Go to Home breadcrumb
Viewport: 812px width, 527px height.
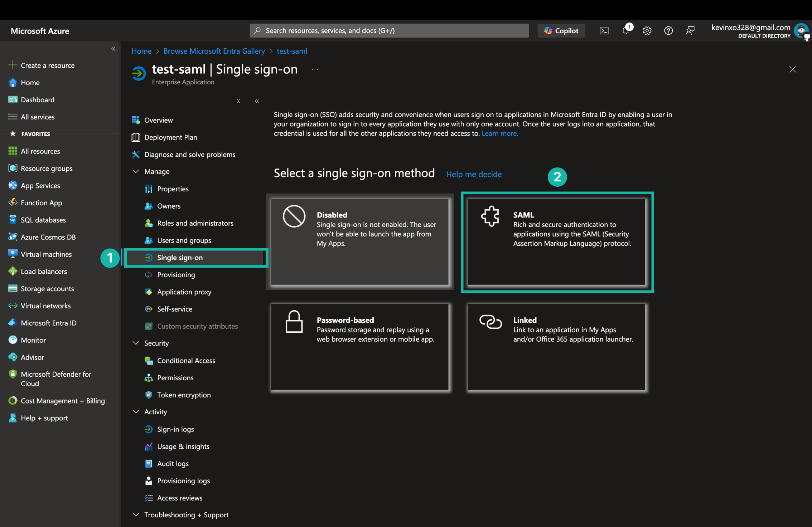click(141, 51)
